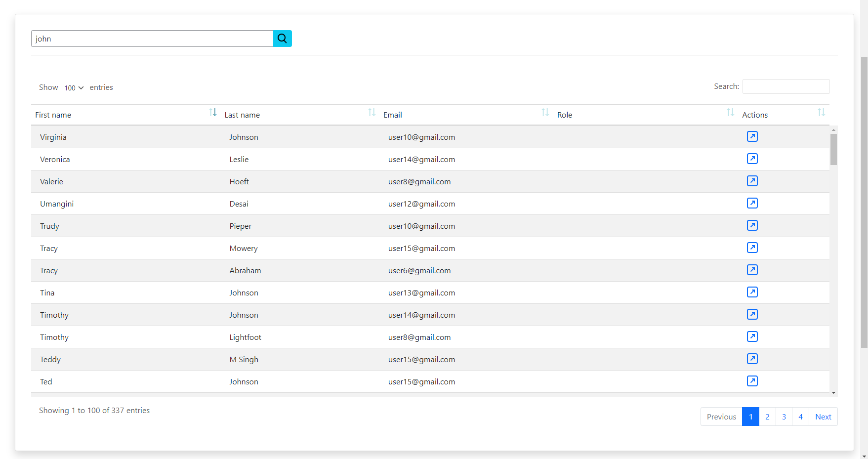Open action for Trudy Pieper row

click(x=752, y=225)
